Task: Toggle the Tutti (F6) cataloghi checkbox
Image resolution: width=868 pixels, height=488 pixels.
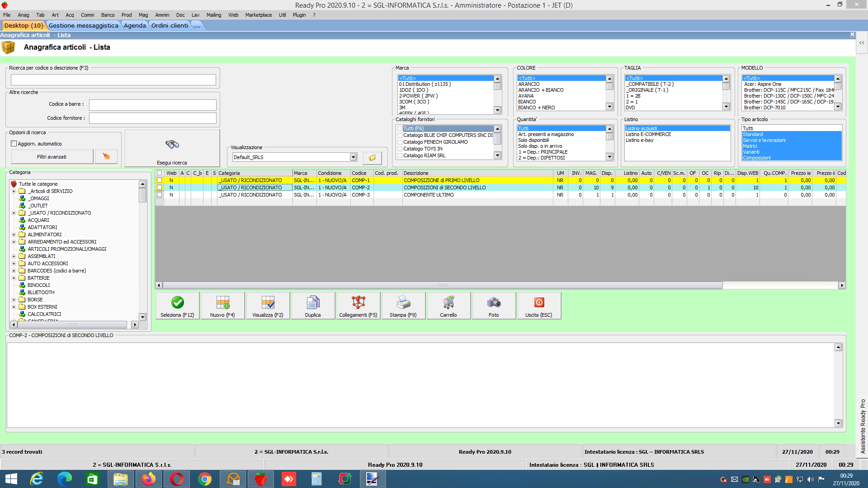Action: [400, 129]
